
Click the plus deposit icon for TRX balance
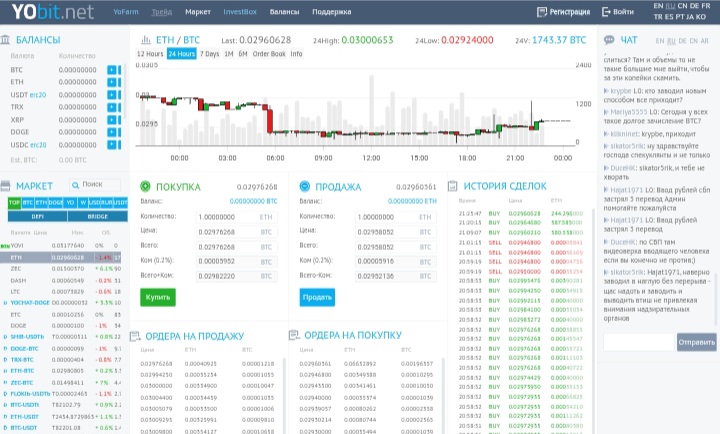click(x=112, y=107)
